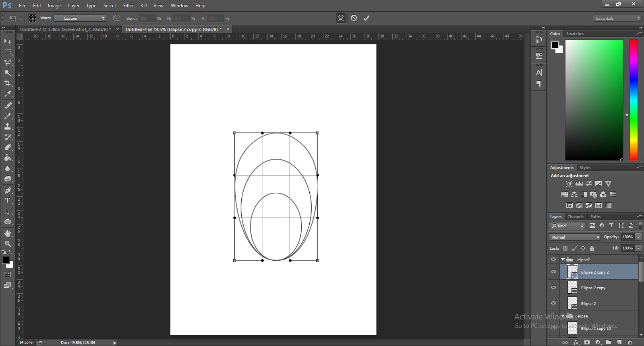
Task: Select the Move tool
Action: [8, 41]
